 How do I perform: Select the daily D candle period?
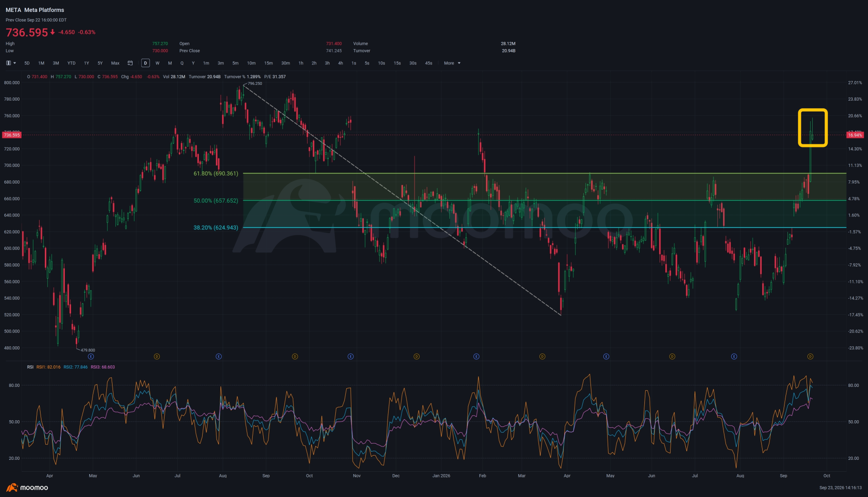(x=145, y=63)
